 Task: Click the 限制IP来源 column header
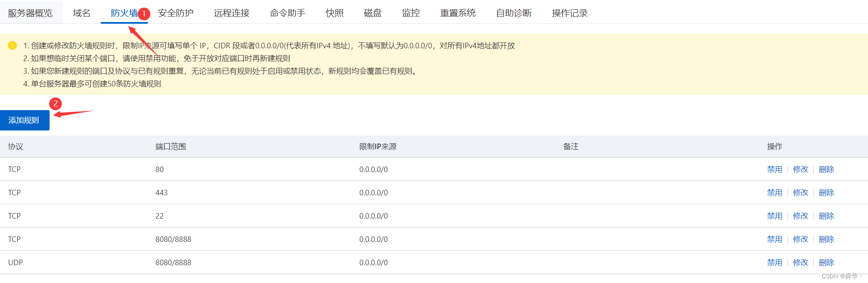(x=378, y=147)
